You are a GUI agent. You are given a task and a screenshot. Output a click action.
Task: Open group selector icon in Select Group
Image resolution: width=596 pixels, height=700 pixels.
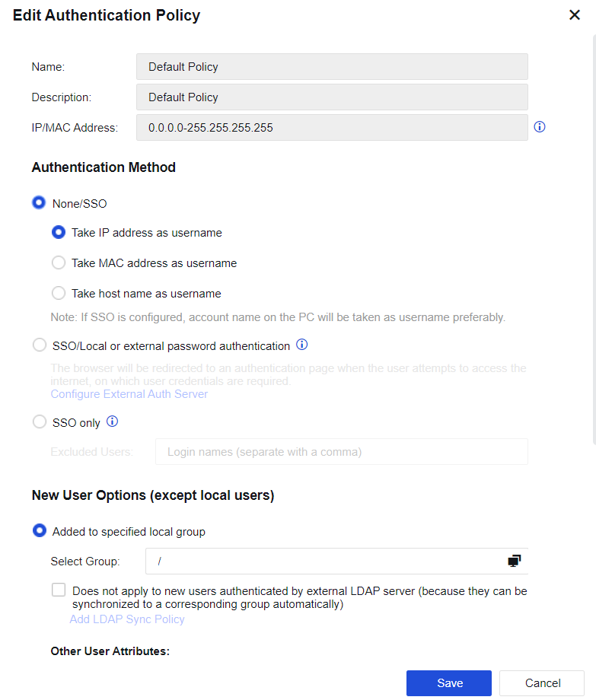coord(515,561)
